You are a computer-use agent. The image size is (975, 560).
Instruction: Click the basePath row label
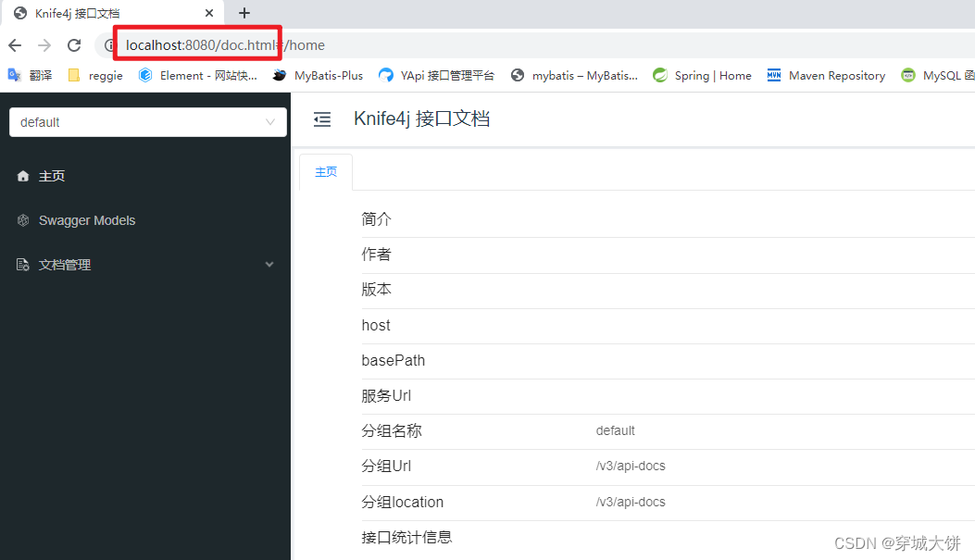point(393,360)
